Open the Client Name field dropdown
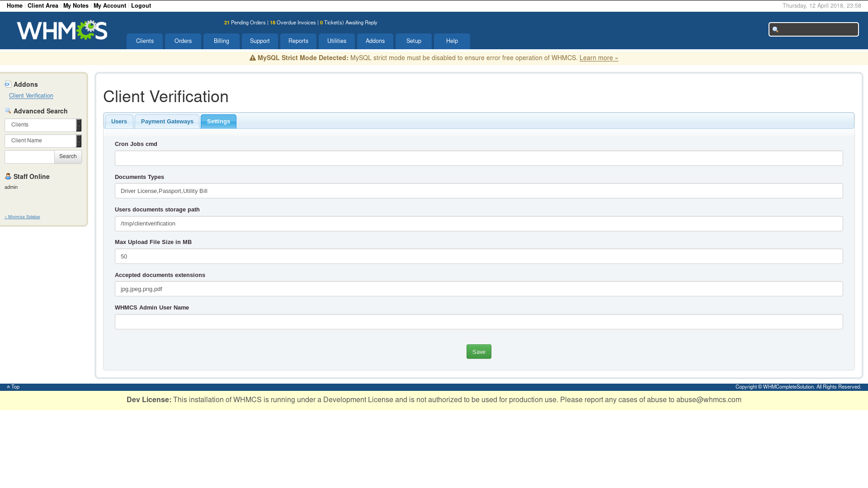 43,141
